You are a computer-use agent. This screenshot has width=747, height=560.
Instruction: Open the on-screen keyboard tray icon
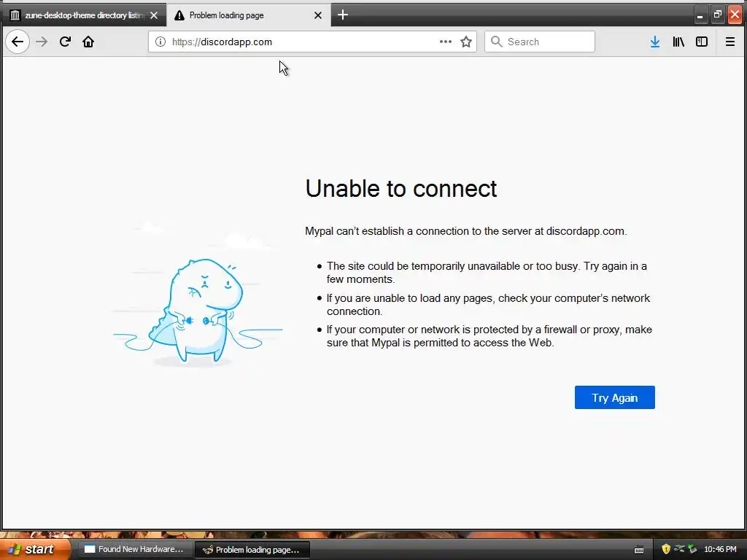[639, 550]
